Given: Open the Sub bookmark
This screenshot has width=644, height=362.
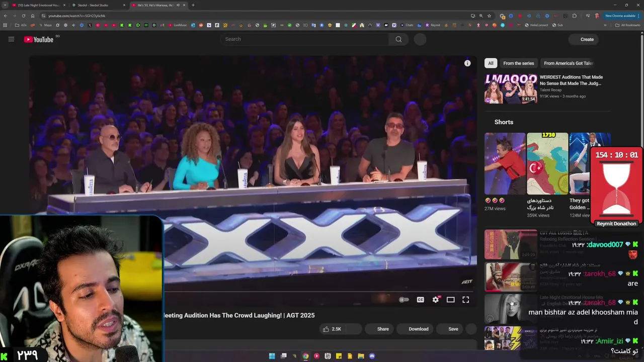Looking at the screenshot, I should tap(557, 25).
